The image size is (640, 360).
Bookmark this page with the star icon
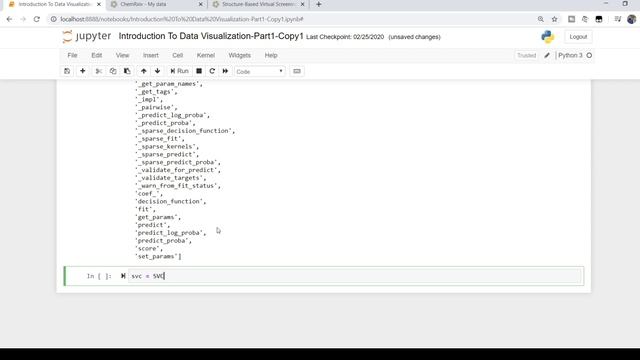click(x=554, y=19)
